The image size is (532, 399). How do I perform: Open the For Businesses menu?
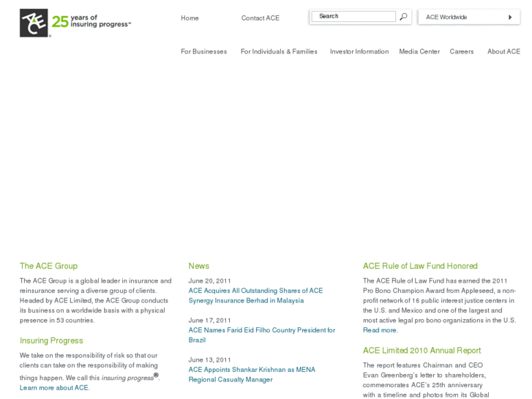[x=203, y=52]
